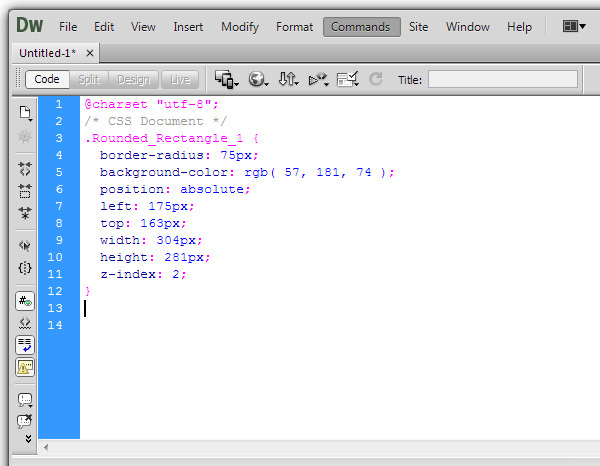Open the Commands menu

pos(361,27)
